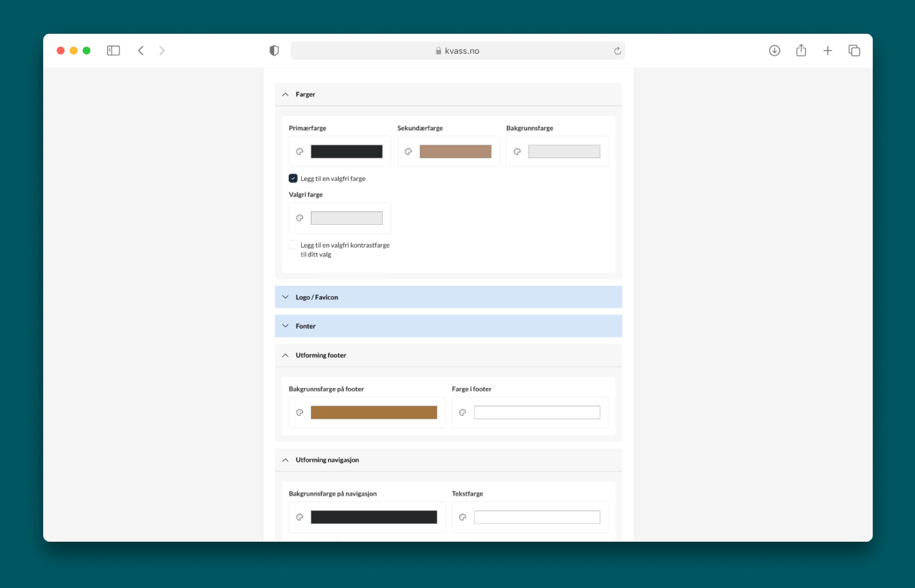Click the Safari share icon

click(801, 51)
